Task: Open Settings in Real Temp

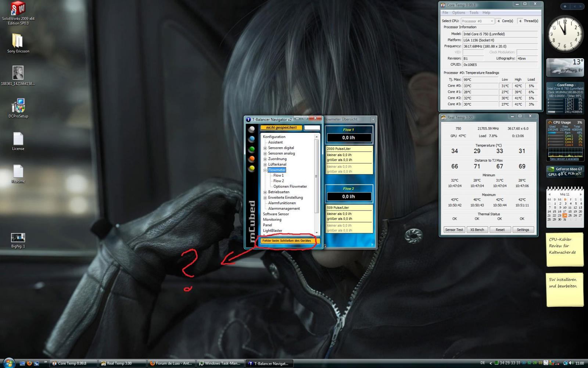Action: [523, 230]
